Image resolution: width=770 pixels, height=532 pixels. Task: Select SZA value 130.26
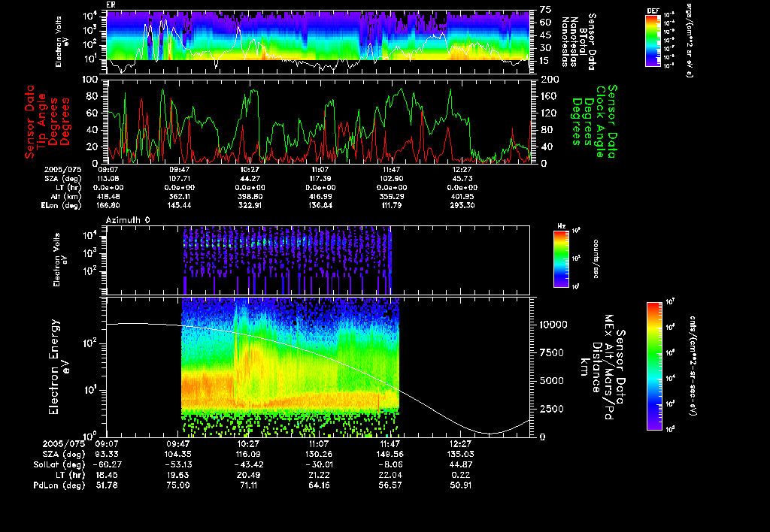pos(319,455)
